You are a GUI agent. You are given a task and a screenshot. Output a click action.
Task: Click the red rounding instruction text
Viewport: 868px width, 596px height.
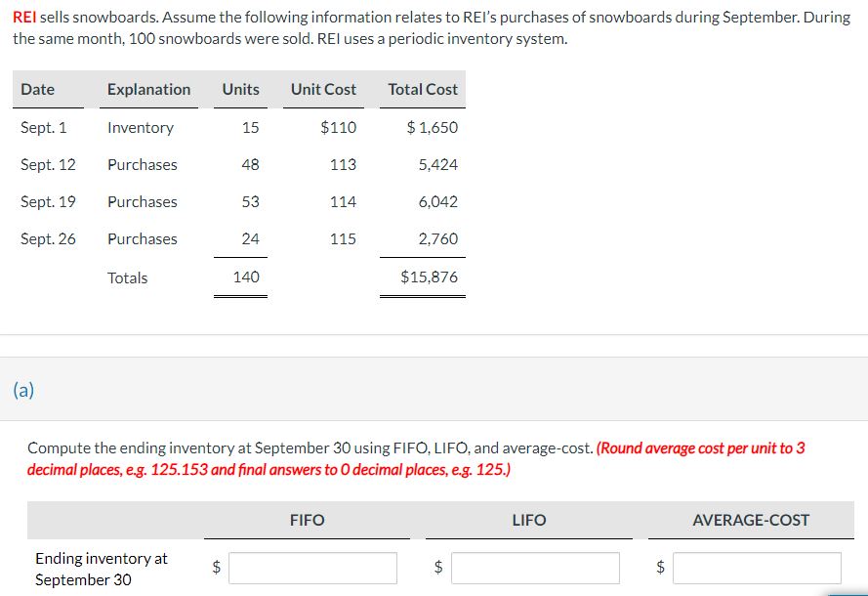point(416,458)
